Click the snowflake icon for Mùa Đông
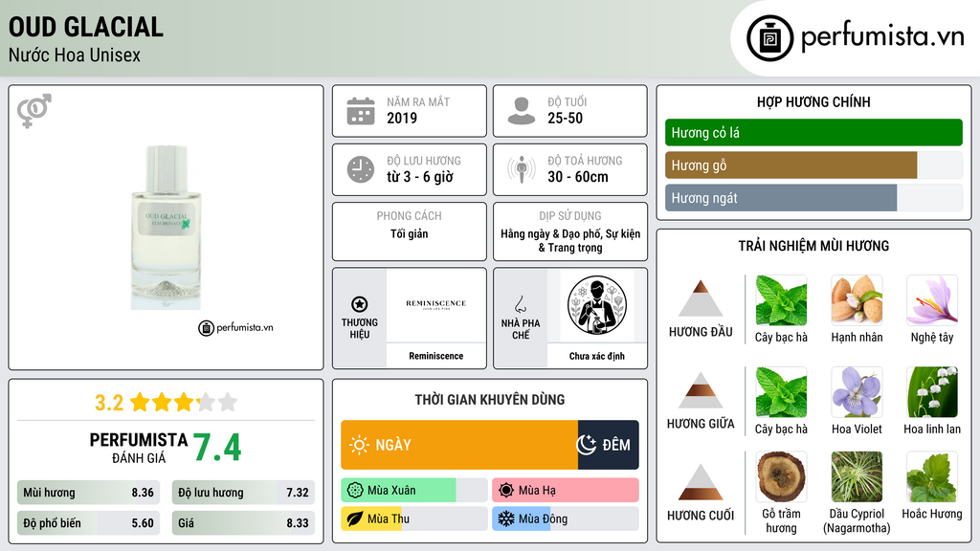This screenshot has width=980, height=551. pyautogui.click(x=506, y=518)
